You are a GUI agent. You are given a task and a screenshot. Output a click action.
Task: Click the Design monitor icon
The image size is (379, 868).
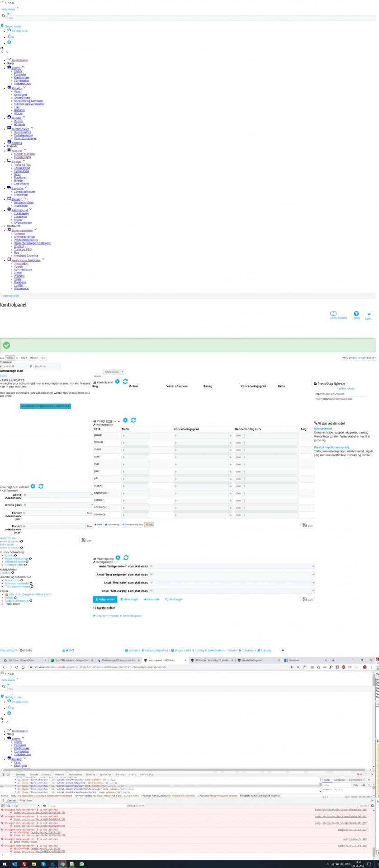(x=9, y=160)
